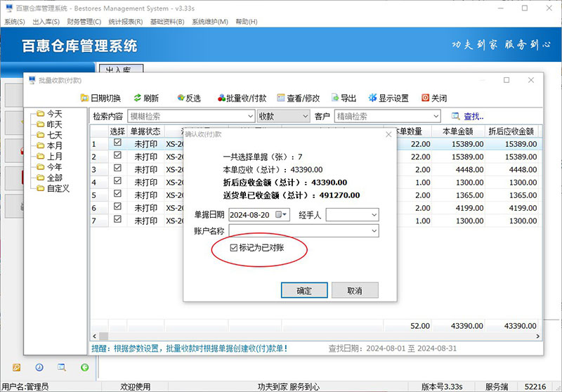The image size is (562, 392).
Task: Select the 本月 folder
Action: coord(49,146)
